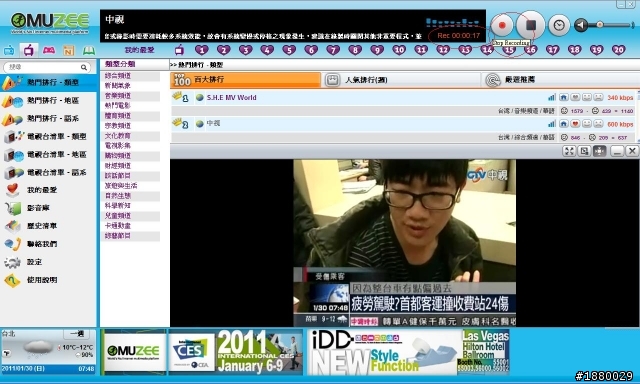Viewport: 640px width, 384px height.
Task: Rate S.H.E MV World with smiley face
Action: [587, 97]
